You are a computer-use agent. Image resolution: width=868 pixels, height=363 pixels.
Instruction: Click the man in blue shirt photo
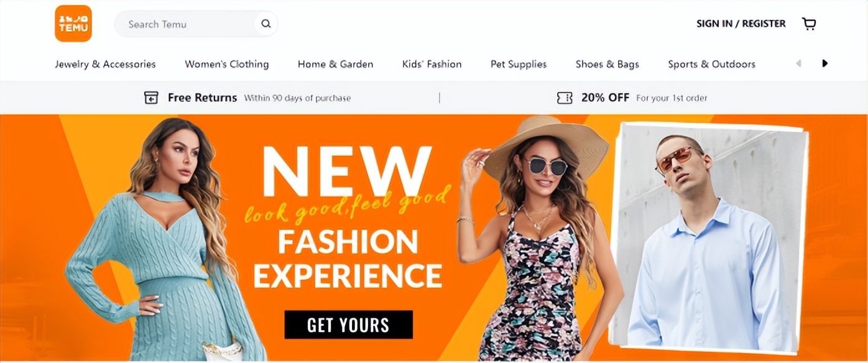pos(709,239)
